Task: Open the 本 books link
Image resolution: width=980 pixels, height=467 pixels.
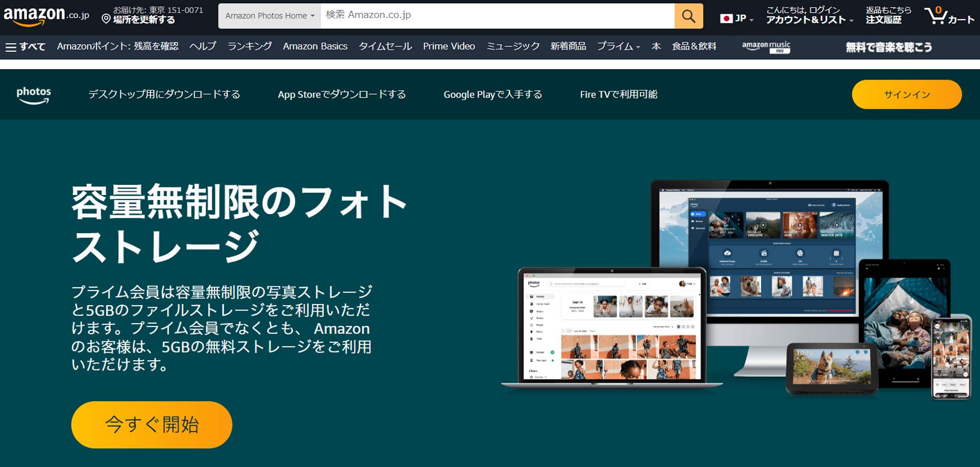Action: [656, 47]
